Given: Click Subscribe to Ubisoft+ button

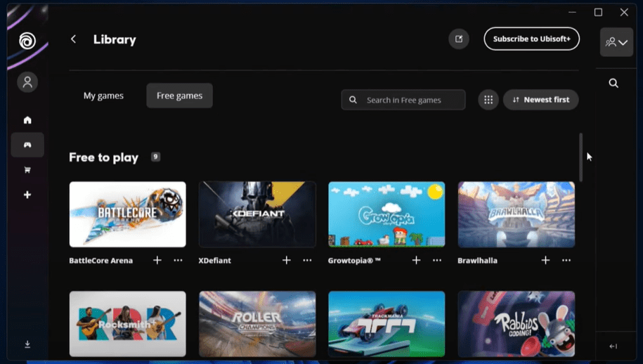Looking at the screenshot, I should pos(531,39).
